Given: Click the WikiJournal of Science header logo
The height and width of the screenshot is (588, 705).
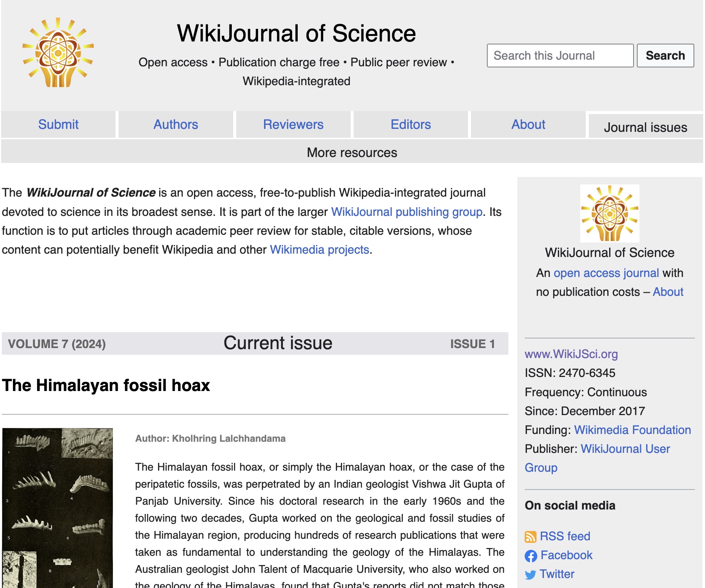Looking at the screenshot, I should click(58, 52).
